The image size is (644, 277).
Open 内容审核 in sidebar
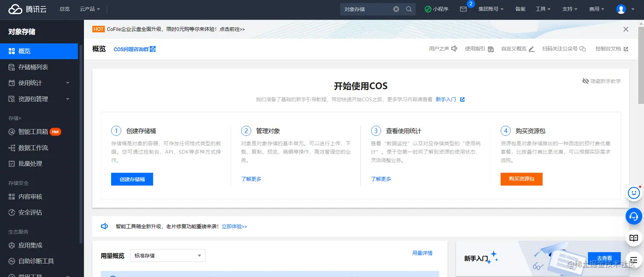click(39, 196)
